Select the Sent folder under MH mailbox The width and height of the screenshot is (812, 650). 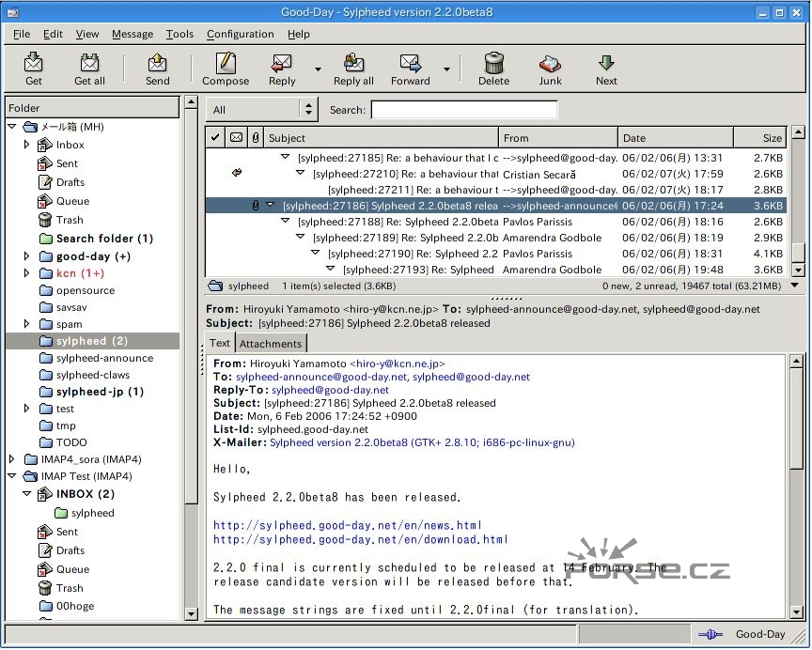[x=67, y=163]
